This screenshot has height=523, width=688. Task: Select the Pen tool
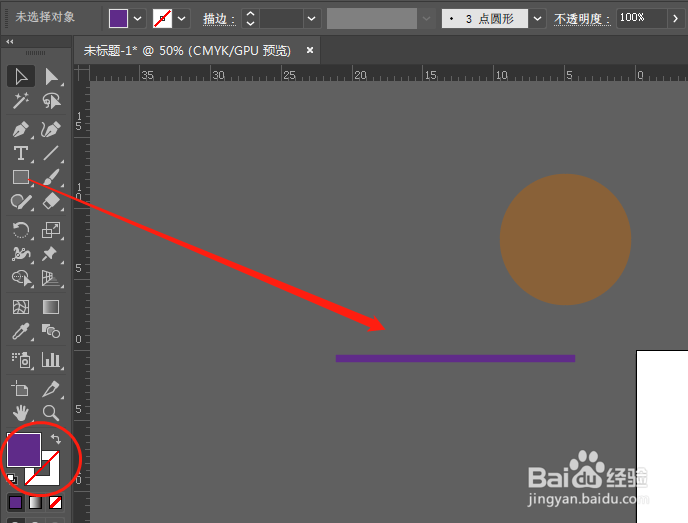[21, 129]
